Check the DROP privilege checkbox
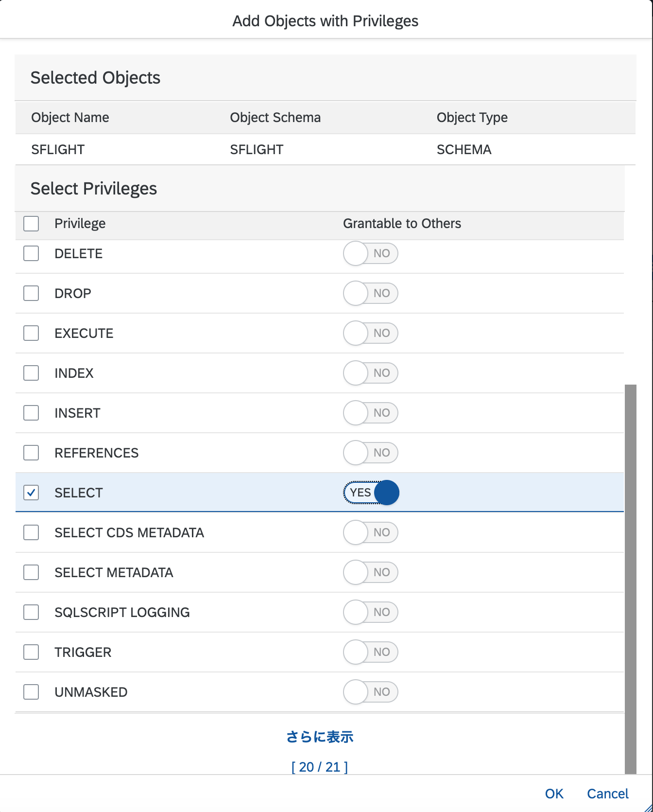Screen dimensions: 653x812 [31, 293]
